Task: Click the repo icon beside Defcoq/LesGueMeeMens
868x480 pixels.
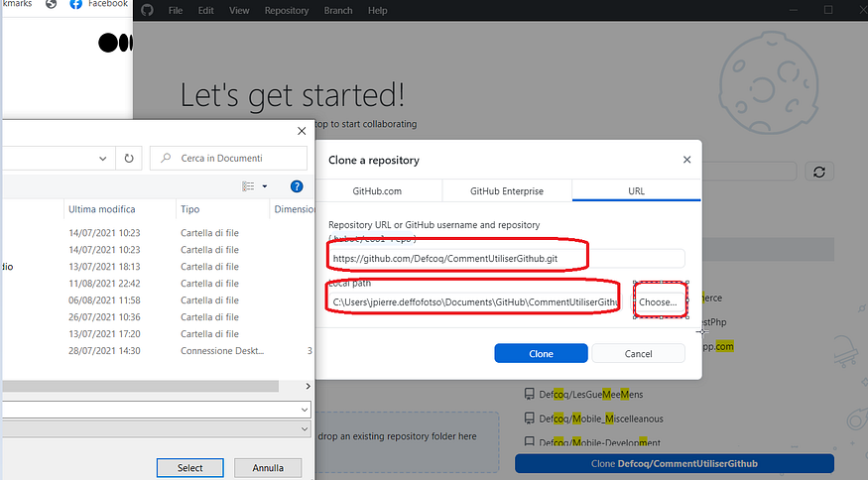Action: tap(529, 394)
